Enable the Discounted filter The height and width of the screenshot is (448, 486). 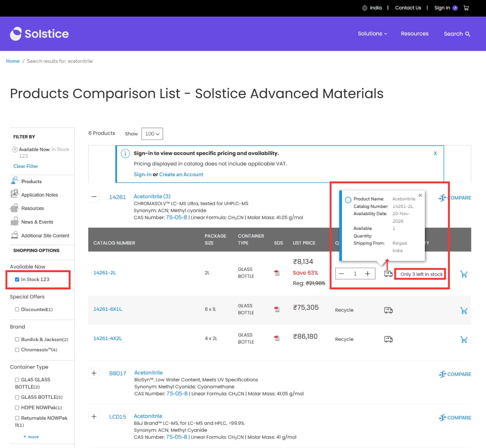[17, 309]
